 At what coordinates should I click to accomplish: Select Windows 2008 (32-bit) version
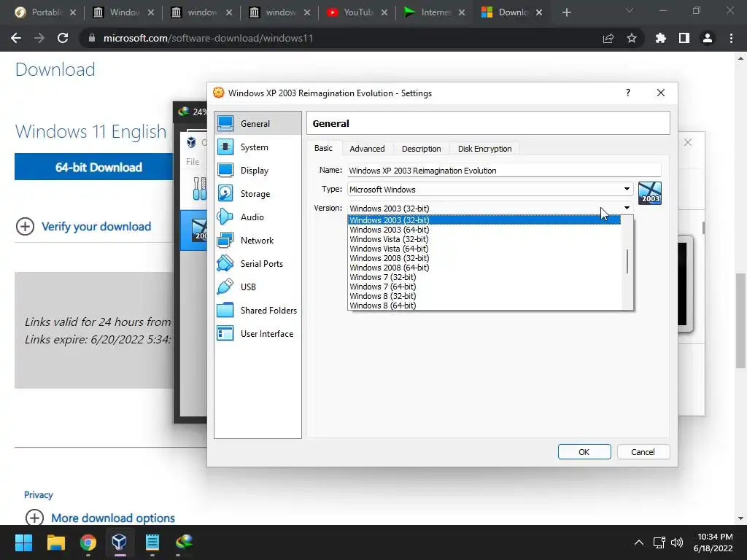point(484,258)
